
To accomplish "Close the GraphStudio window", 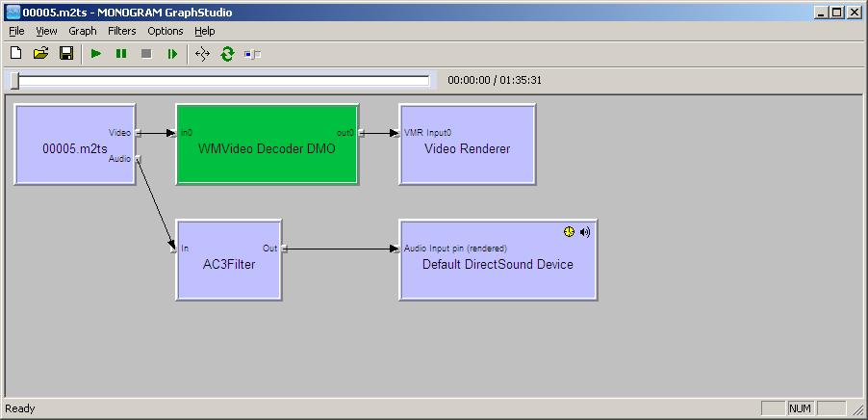I will (853, 13).
